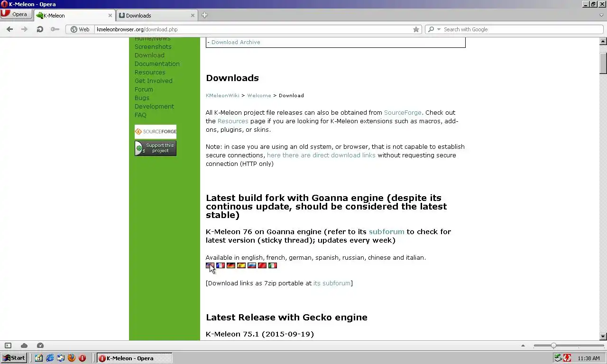Launch Opera from quick launch

pos(83,358)
